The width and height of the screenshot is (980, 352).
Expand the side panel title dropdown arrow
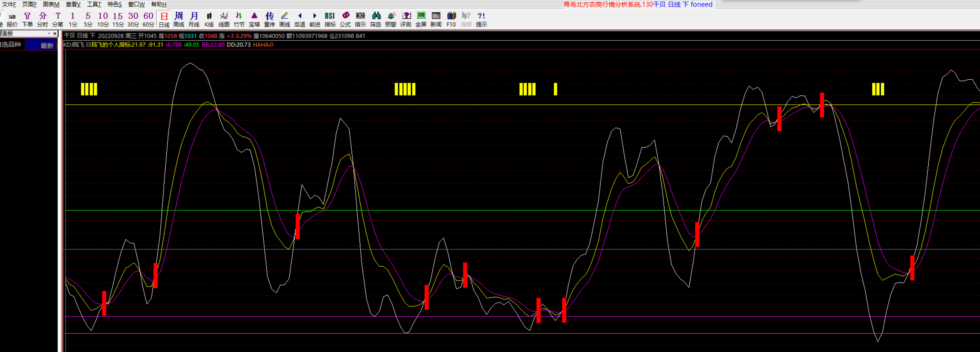[x=49, y=34]
